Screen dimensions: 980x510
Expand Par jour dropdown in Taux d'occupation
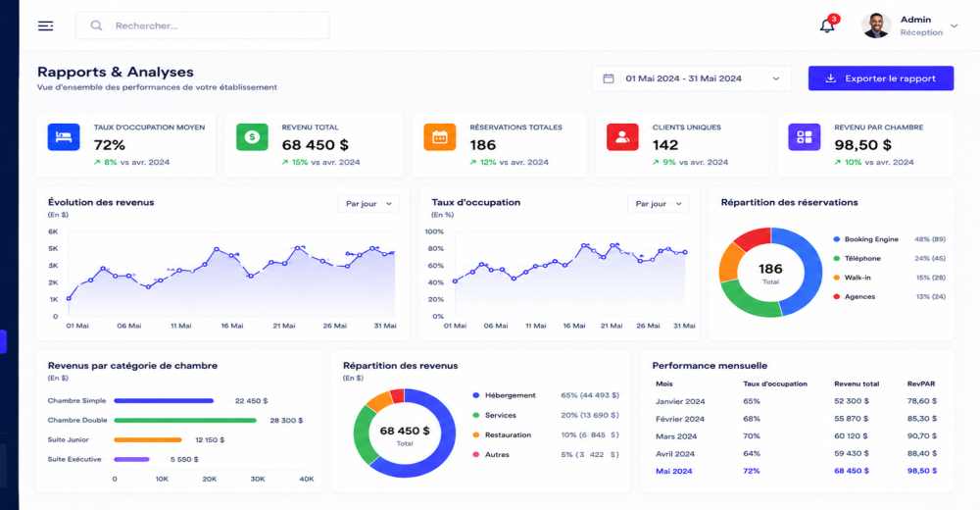click(x=659, y=204)
